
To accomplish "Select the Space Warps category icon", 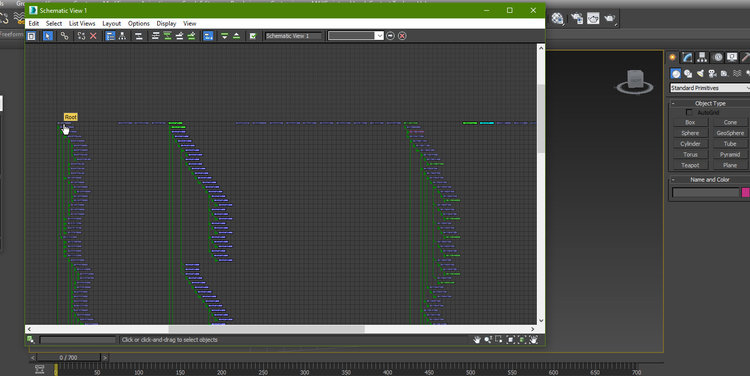I will coord(737,74).
